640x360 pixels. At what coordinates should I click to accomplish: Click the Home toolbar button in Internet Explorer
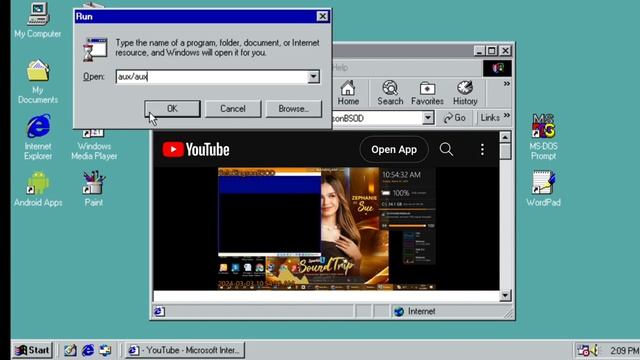click(x=348, y=93)
